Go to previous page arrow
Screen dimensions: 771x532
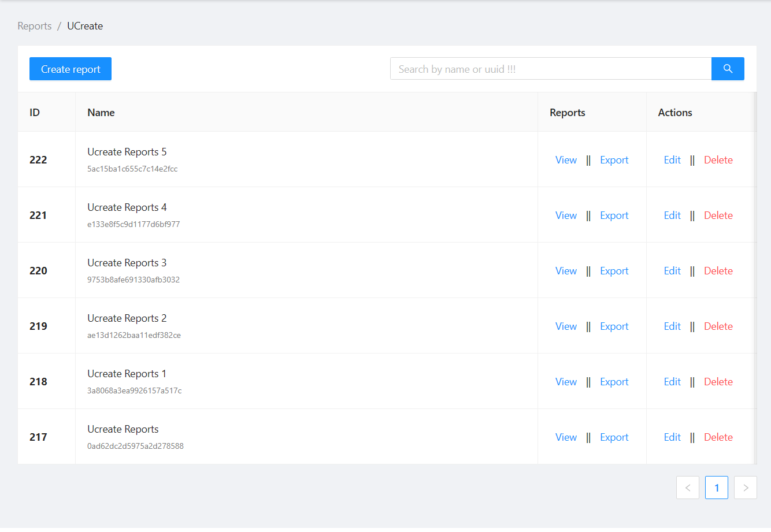(x=688, y=488)
